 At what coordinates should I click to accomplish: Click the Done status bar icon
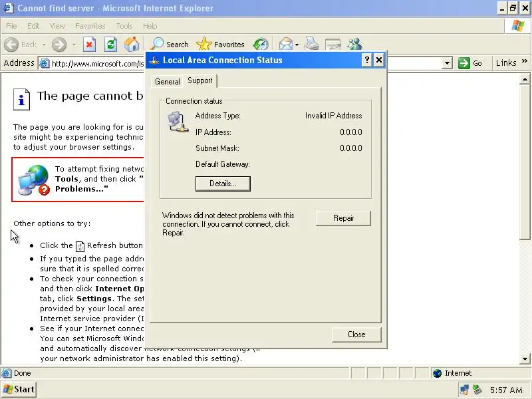[6, 373]
